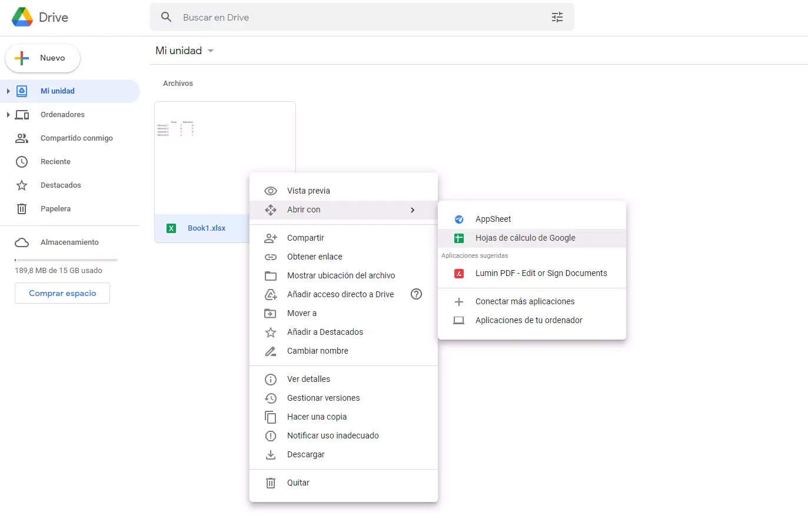The height and width of the screenshot is (532, 808).
Task: Expand the Abrir con submenu arrow
Action: tap(413, 210)
